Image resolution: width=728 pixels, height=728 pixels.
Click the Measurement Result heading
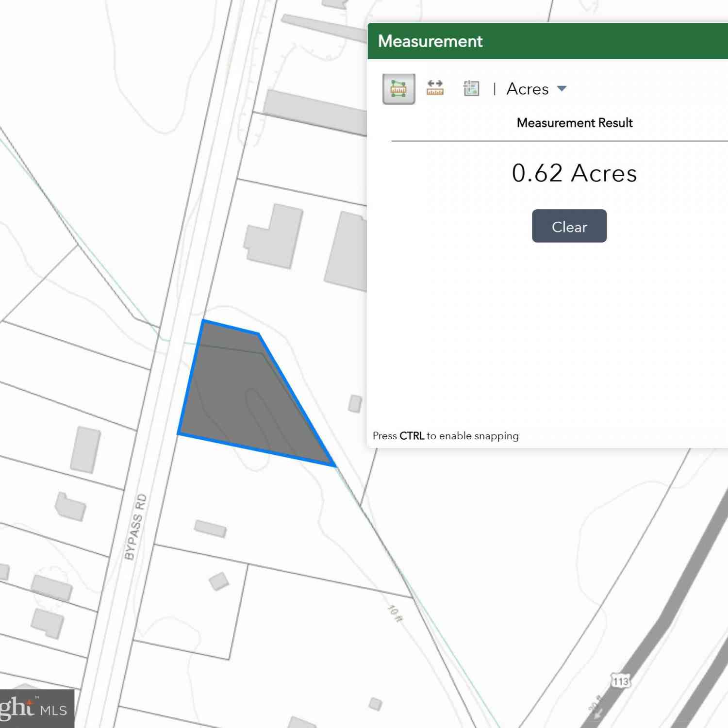coord(574,123)
